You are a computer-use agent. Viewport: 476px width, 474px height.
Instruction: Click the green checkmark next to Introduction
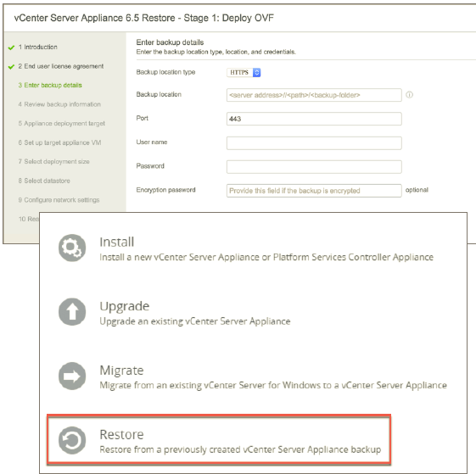coord(11,47)
